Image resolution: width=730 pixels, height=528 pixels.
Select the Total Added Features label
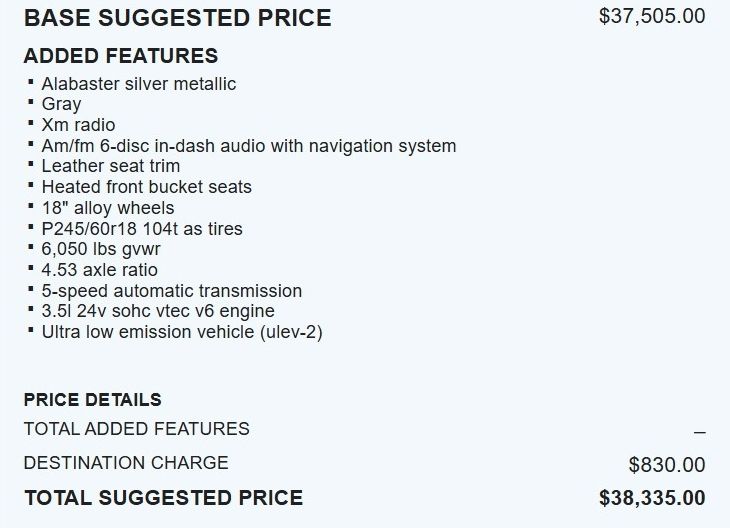coord(136,429)
